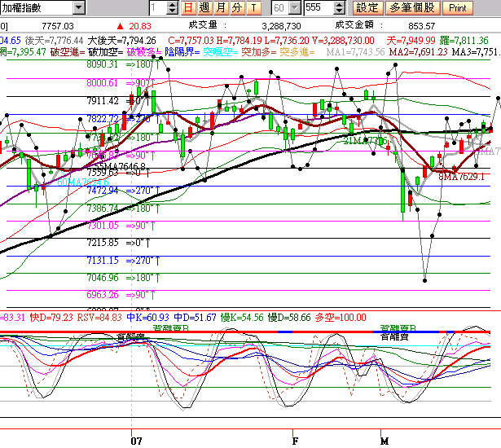Switch to 月 monthly chart period

221,7
